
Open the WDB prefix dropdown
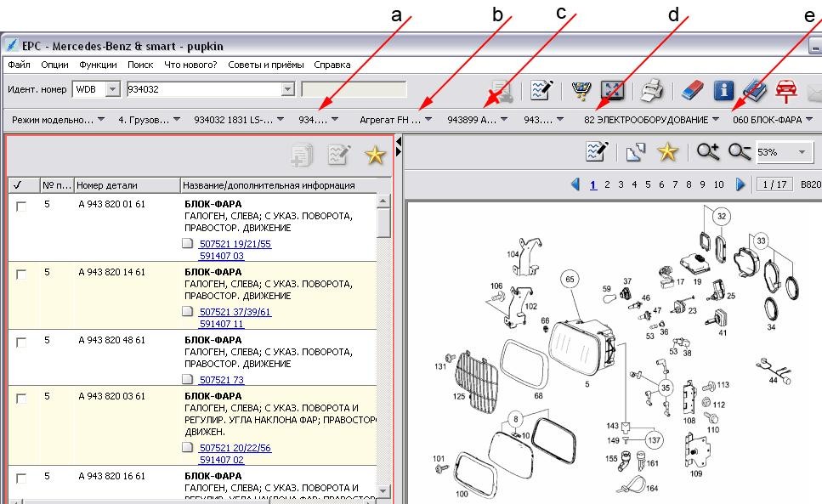tap(112, 89)
